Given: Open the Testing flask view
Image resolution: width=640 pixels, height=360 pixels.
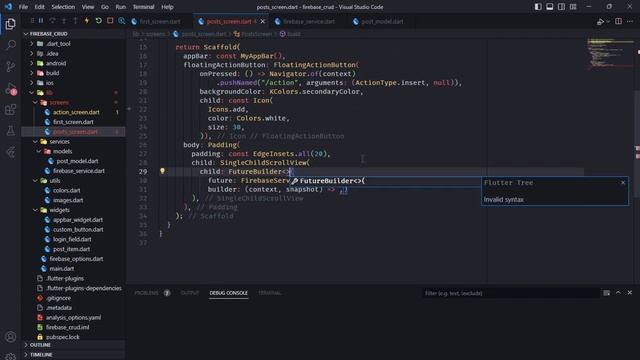Looking at the screenshot, I should (x=11, y=131).
